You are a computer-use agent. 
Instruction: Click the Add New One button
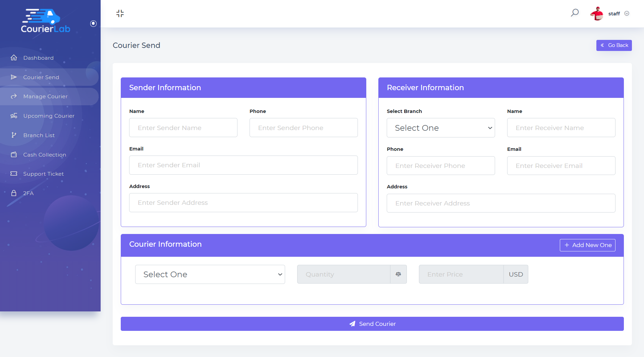pos(587,245)
